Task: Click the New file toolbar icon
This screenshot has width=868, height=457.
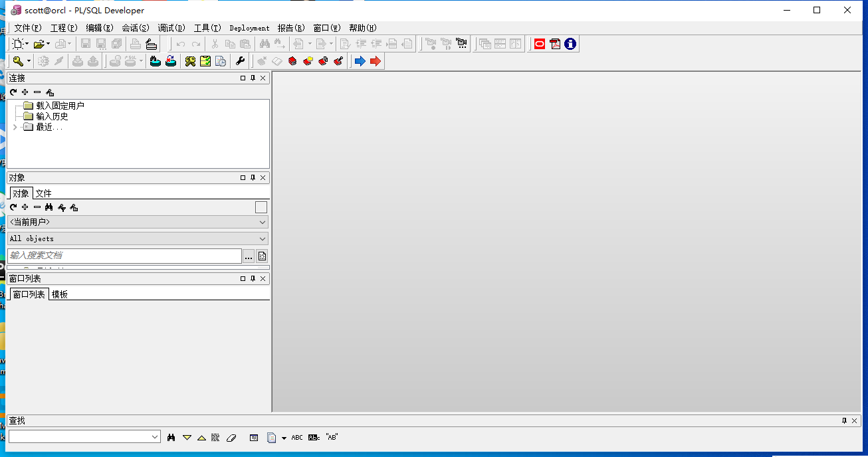Action: pyautogui.click(x=18, y=45)
